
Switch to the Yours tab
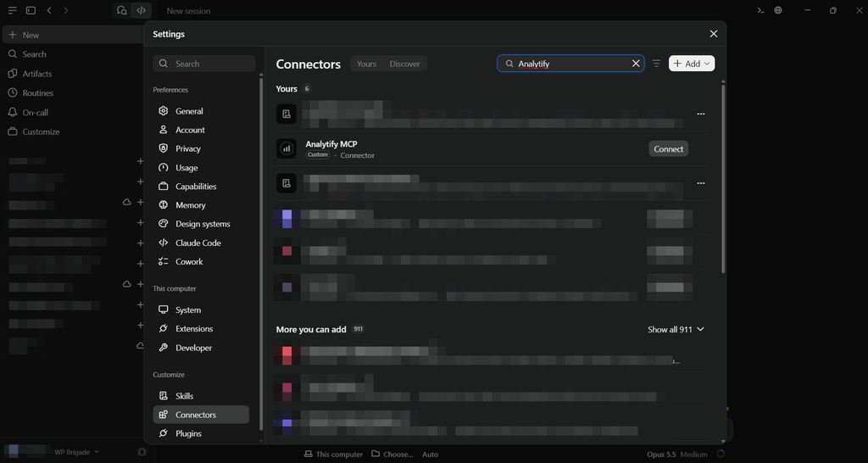tap(366, 64)
